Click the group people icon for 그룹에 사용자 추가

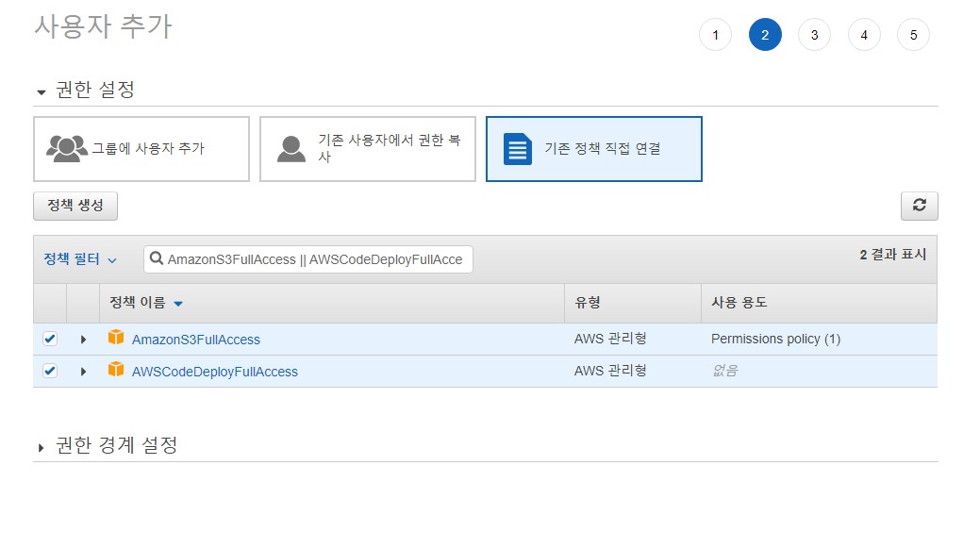click(x=66, y=149)
